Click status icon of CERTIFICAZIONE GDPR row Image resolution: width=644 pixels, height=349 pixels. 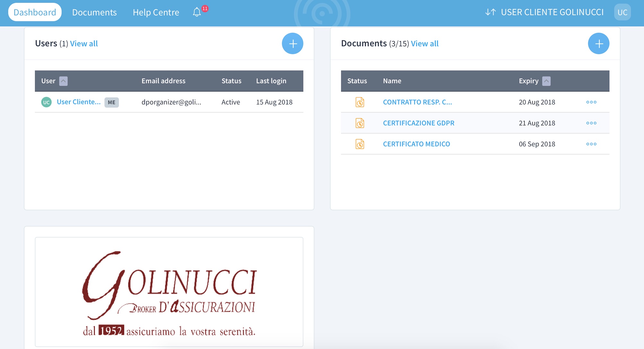pyautogui.click(x=360, y=123)
